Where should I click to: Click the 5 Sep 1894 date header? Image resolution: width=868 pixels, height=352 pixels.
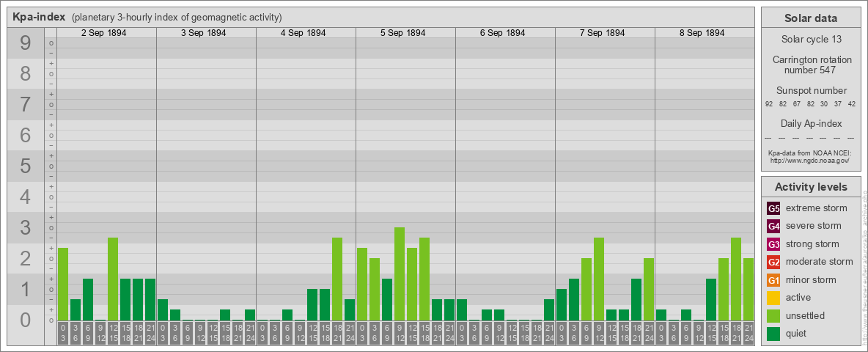point(402,33)
